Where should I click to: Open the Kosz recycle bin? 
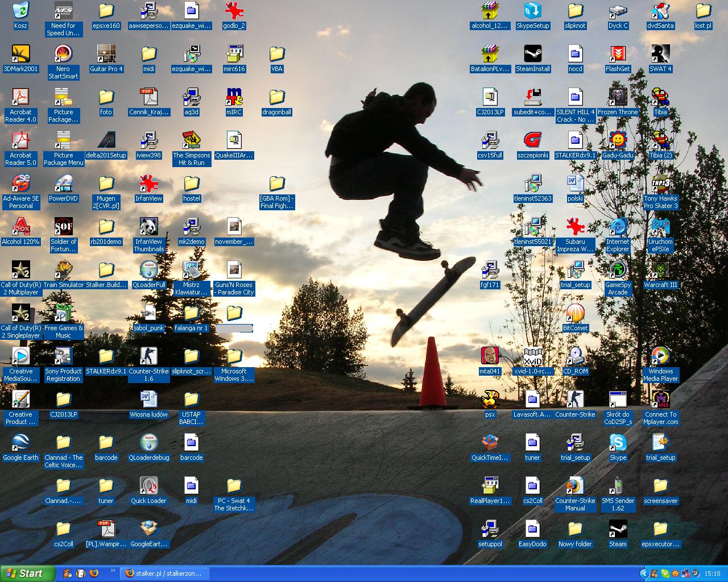coord(20,11)
